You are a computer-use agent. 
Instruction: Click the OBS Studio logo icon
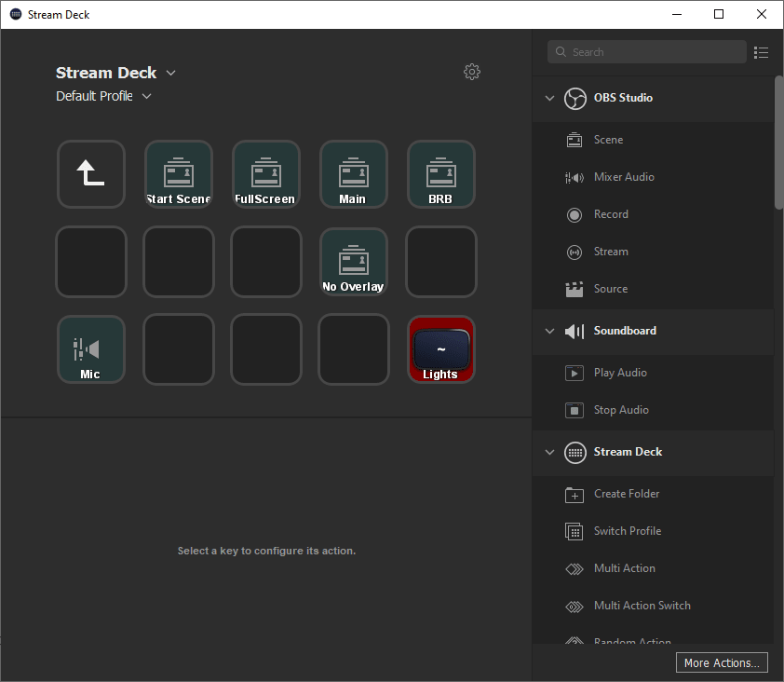[x=575, y=98]
